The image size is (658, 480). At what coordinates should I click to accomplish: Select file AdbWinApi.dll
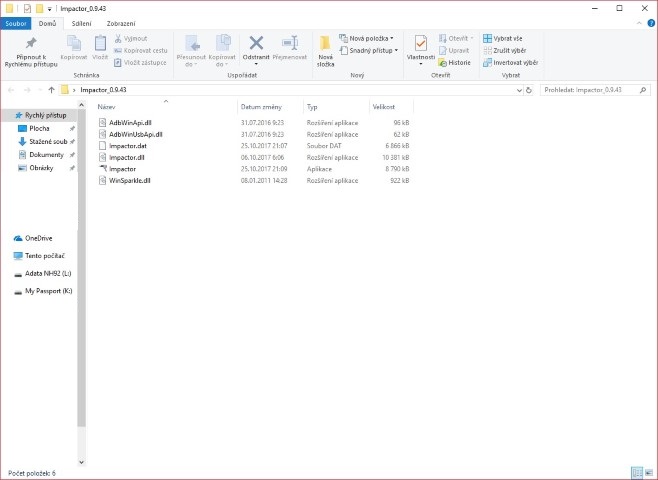[130, 123]
